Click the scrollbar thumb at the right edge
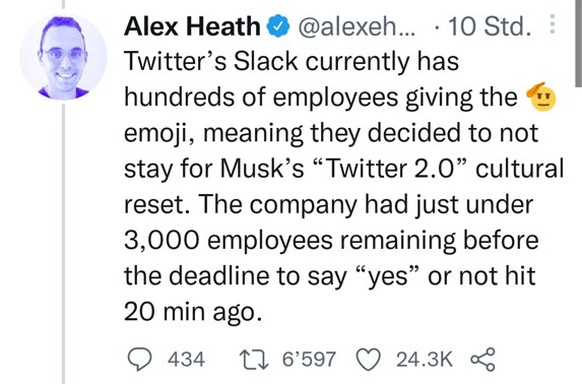This screenshot has width=582, height=384. click(x=578, y=43)
